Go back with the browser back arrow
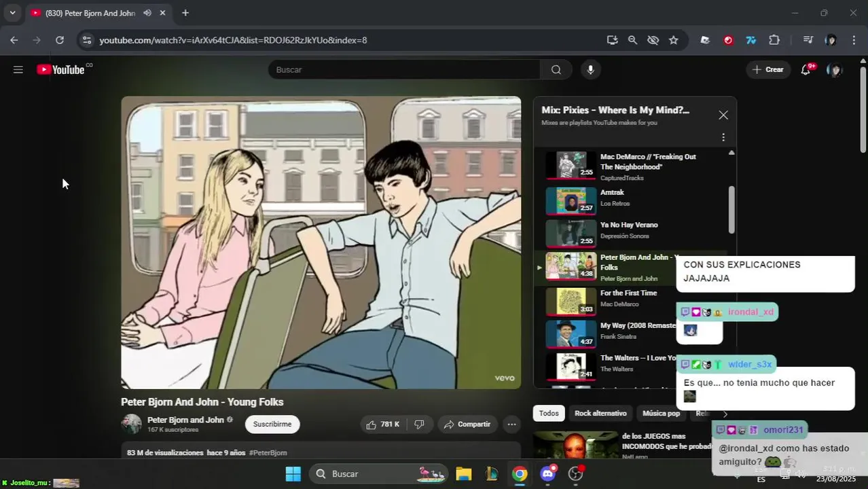 coord(14,40)
